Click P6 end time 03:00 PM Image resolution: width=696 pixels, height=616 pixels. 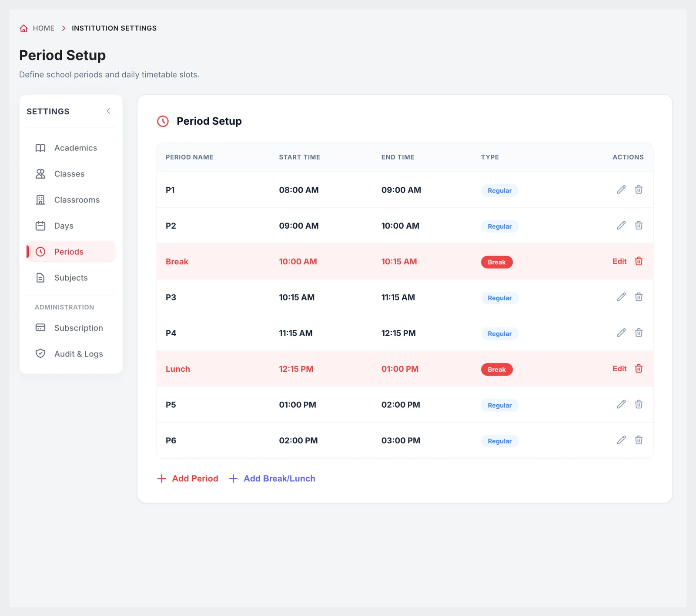(401, 440)
